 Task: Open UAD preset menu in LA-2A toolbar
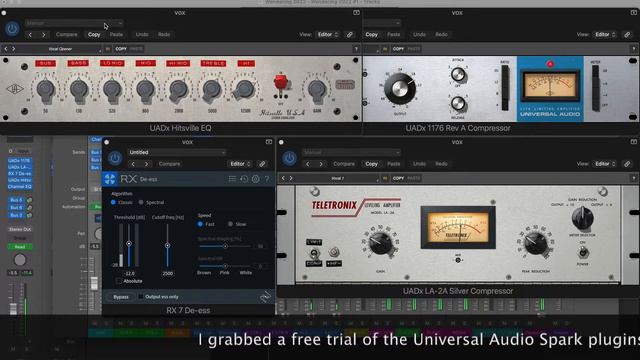point(338,178)
